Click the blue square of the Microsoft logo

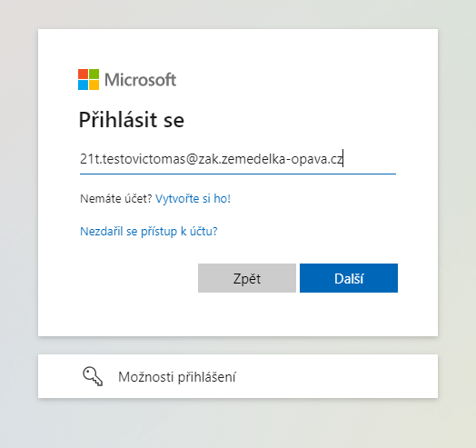[x=83, y=85]
